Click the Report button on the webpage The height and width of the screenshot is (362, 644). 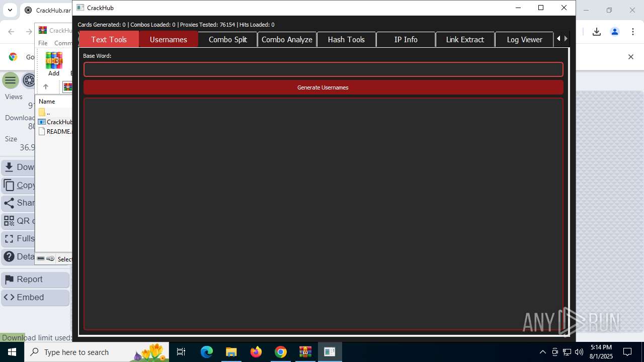coord(35,280)
